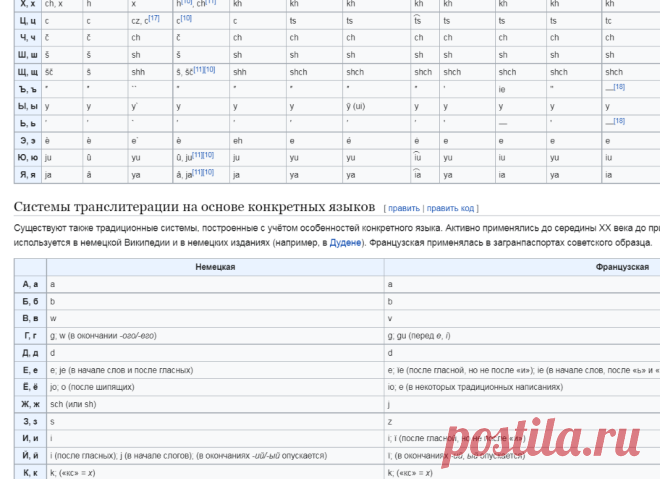Viewport: 660px width, 479px height.
Task: Click the section heading 'Системы транслитерации на основе конкретных языков'
Action: click(x=194, y=207)
